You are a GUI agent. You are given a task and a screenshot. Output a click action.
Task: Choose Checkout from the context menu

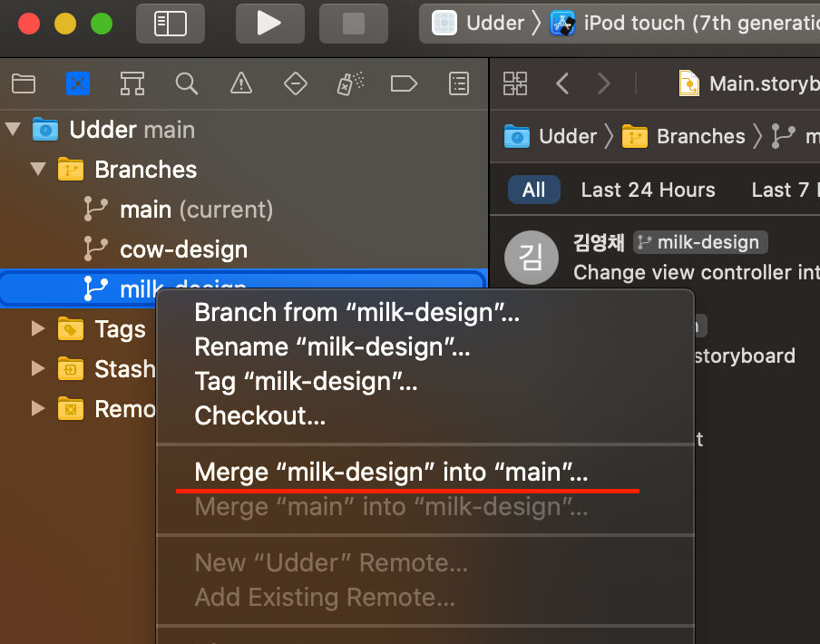point(425,416)
